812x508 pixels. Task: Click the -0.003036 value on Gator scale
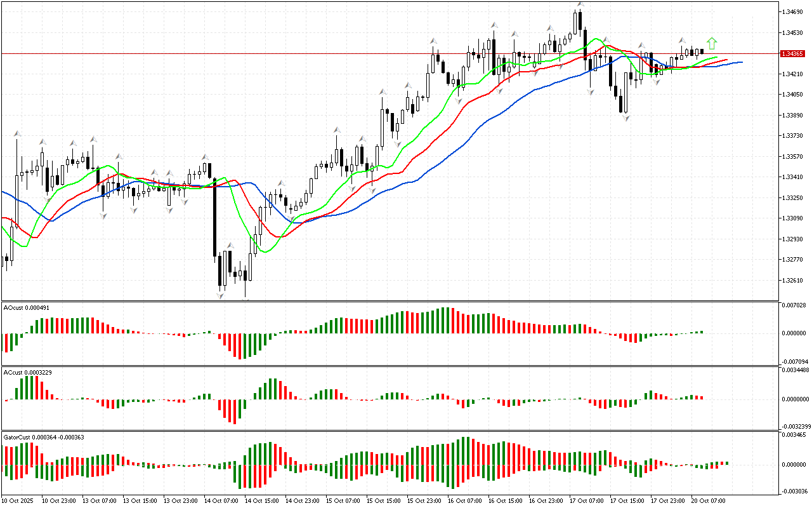pos(796,491)
